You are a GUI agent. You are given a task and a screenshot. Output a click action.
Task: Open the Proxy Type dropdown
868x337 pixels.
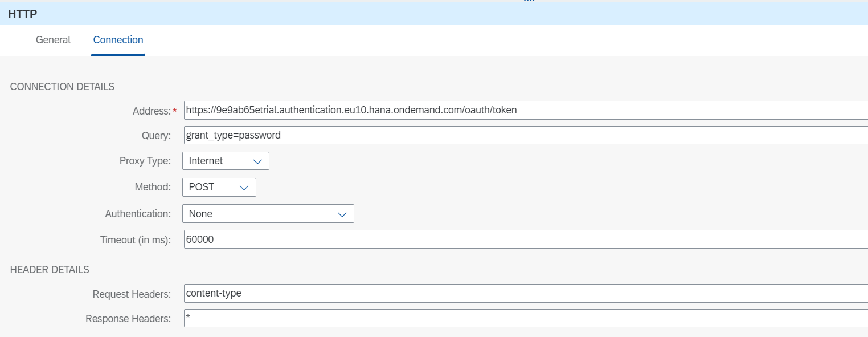226,161
